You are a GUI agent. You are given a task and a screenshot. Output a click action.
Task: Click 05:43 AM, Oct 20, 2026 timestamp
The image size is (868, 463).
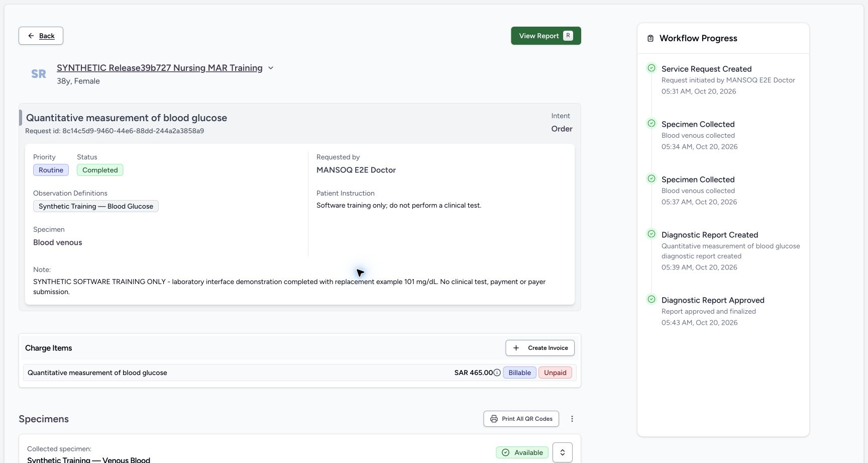pos(699,323)
